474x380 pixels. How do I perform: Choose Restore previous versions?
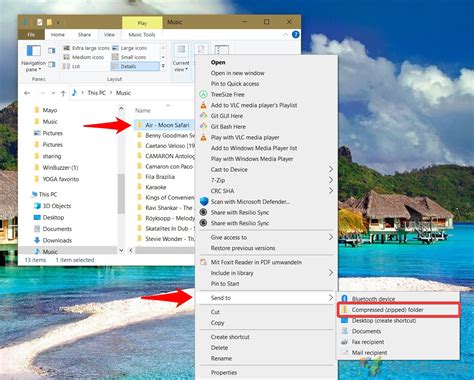tap(243, 248)
